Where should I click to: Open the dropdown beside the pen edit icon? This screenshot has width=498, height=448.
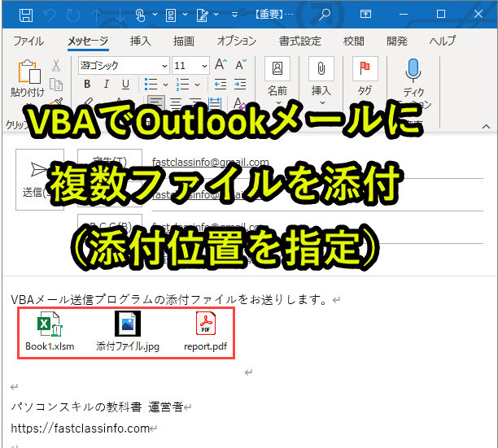click(x=216, y=15)
